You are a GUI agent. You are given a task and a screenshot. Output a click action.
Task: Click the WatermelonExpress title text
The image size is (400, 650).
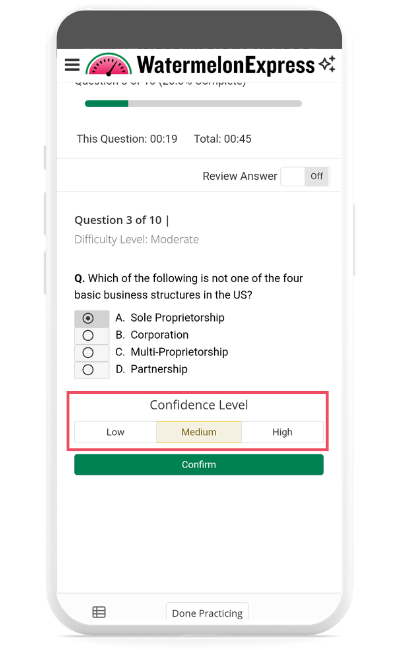226,65
